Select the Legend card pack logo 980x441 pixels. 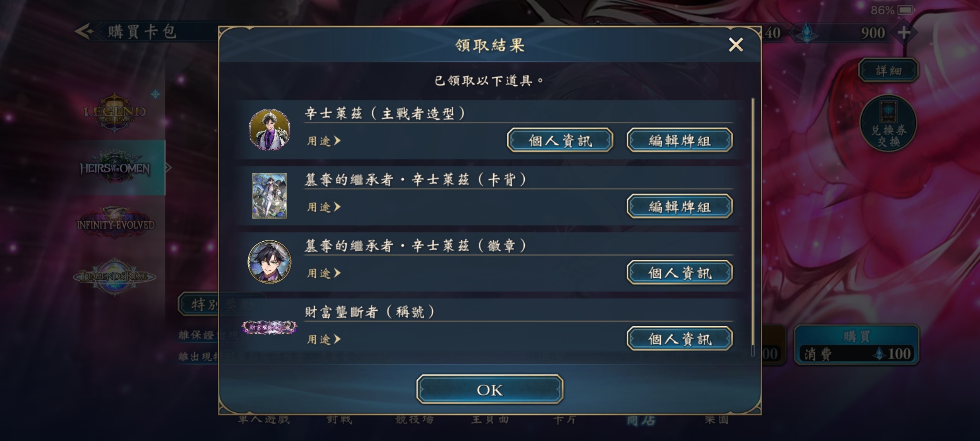pyautogui.click(x=115, y=113)
